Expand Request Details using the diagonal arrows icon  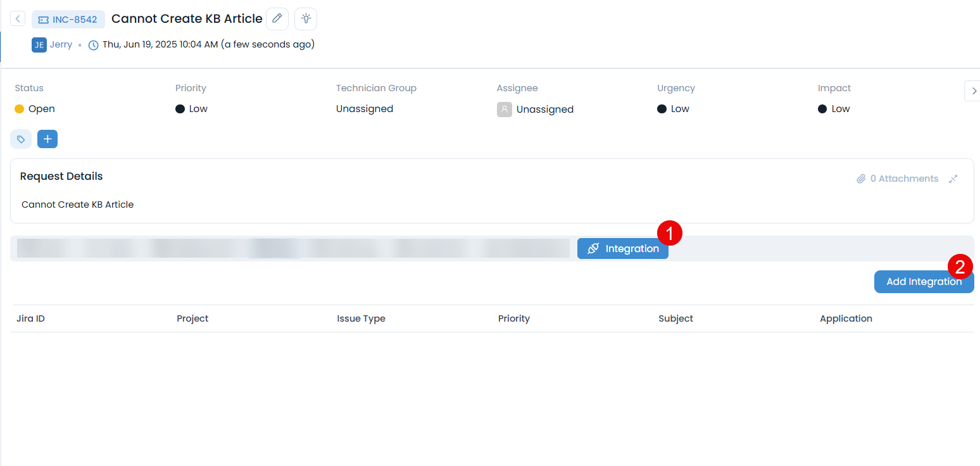953,179
